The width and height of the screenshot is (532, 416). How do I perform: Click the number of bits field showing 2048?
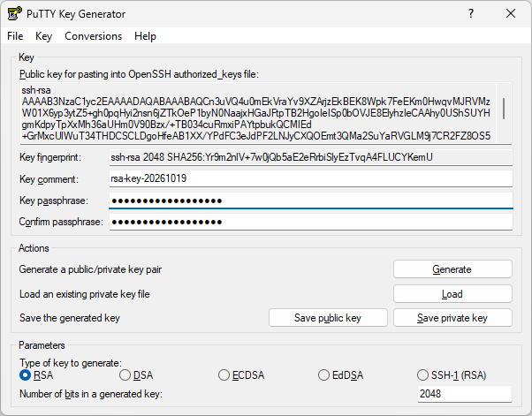point(465,394)
